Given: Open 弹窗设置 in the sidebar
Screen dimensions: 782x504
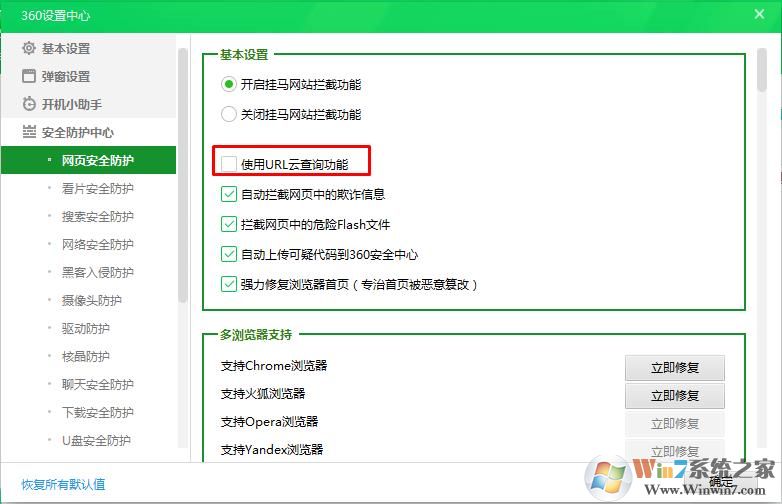Looking at the screenshot, I should (88, 76).
